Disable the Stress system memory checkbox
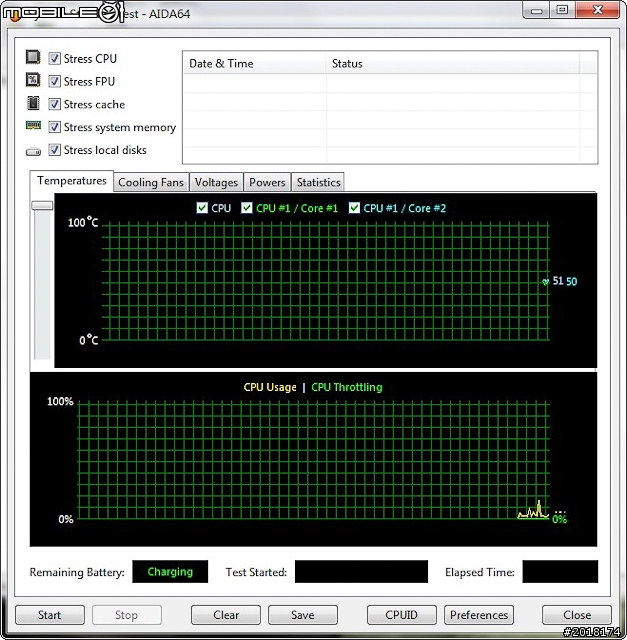627x640 pixels. point(54,127)
